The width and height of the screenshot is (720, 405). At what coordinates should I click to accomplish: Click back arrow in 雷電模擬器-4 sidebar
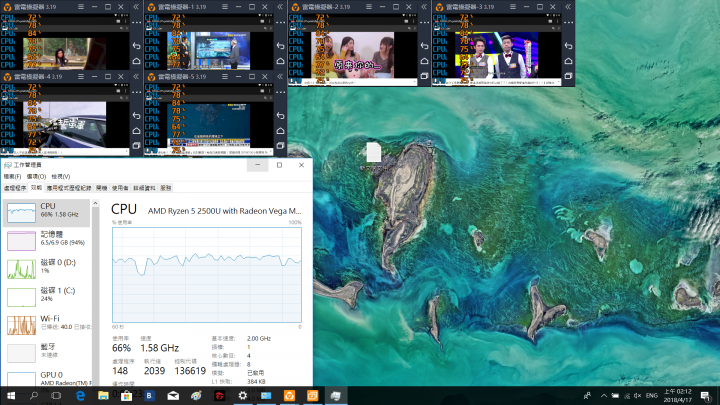pyautogui.click(x=136, y=116)
